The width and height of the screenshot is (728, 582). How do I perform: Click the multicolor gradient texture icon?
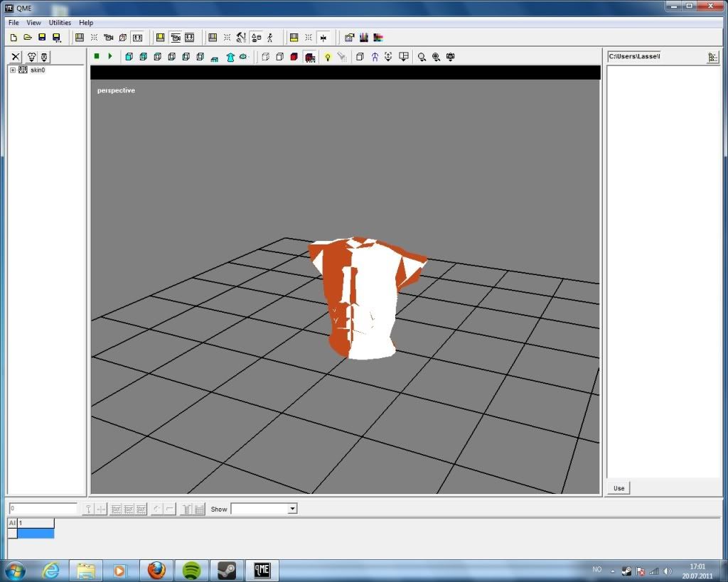coord(378,38)
